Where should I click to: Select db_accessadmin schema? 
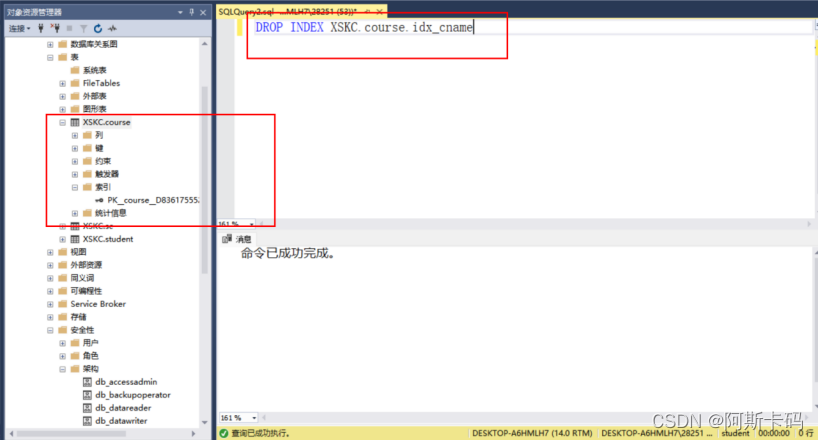click(126, 382)
